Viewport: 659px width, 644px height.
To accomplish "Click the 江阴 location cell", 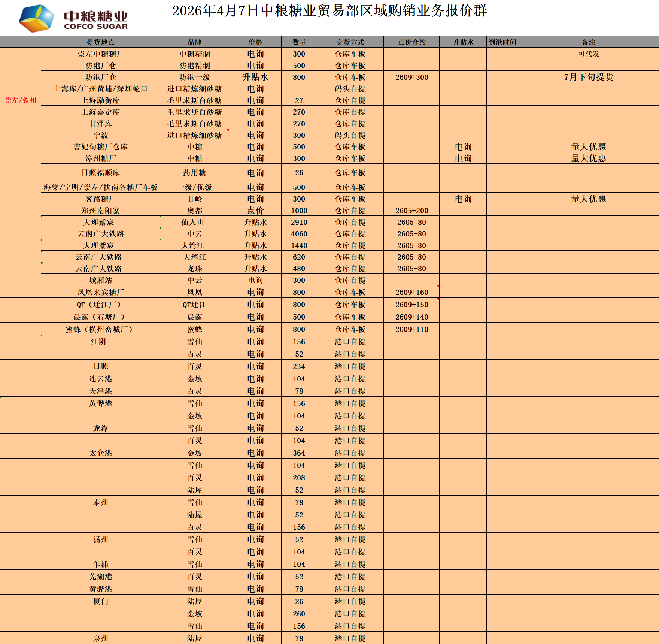I will click(x=100, y=341).
